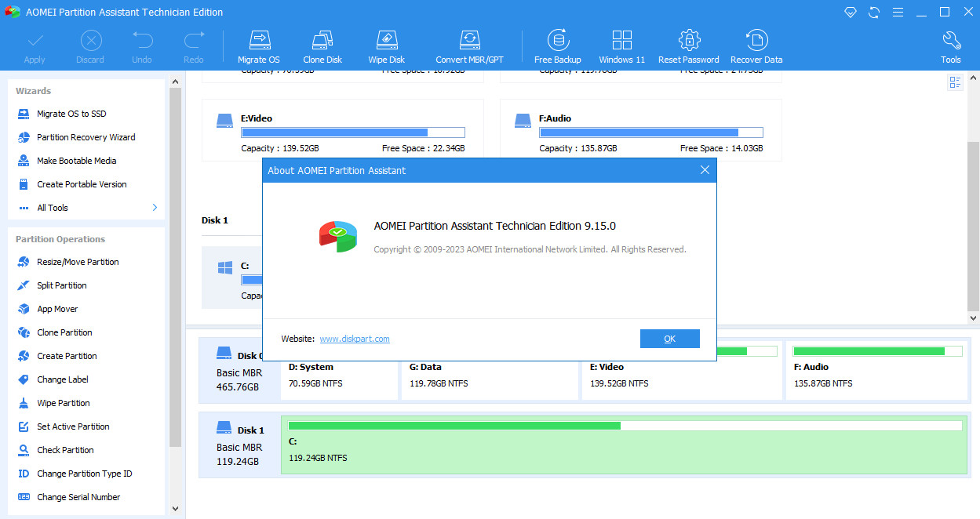Open www.diskpart.com website link

(x=355, y=339)
